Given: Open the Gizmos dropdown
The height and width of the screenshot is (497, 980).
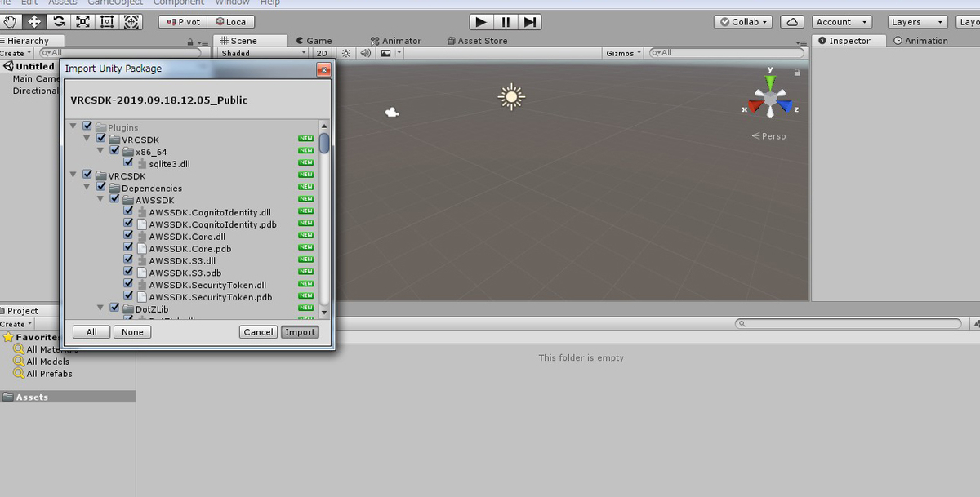Looking at the screenshot, I should [x=624, y=53].
